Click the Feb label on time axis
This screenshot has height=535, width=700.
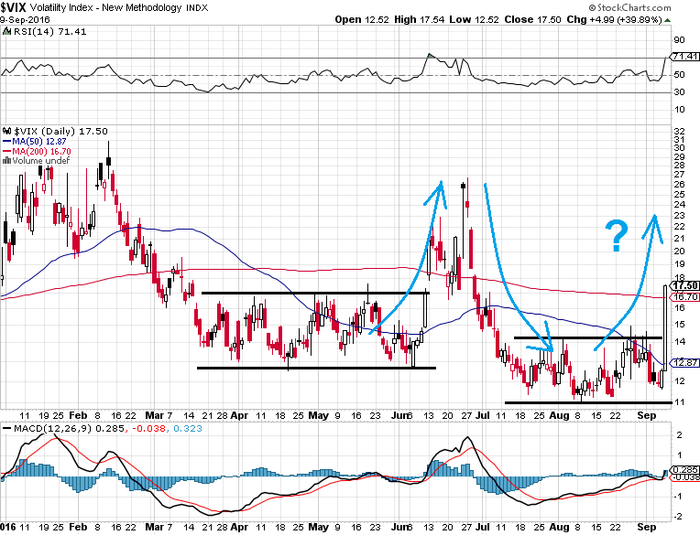click(78, 416)
